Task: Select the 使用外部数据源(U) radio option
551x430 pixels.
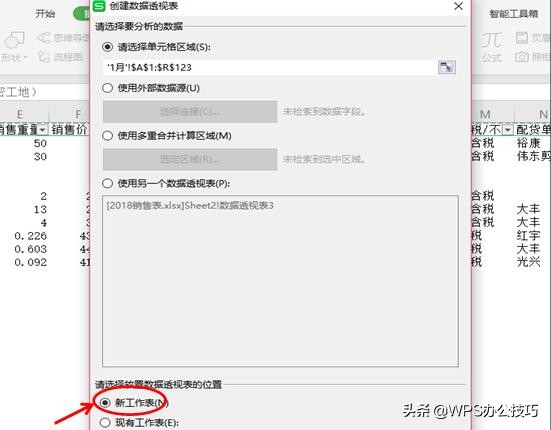Action: (108, 88)
